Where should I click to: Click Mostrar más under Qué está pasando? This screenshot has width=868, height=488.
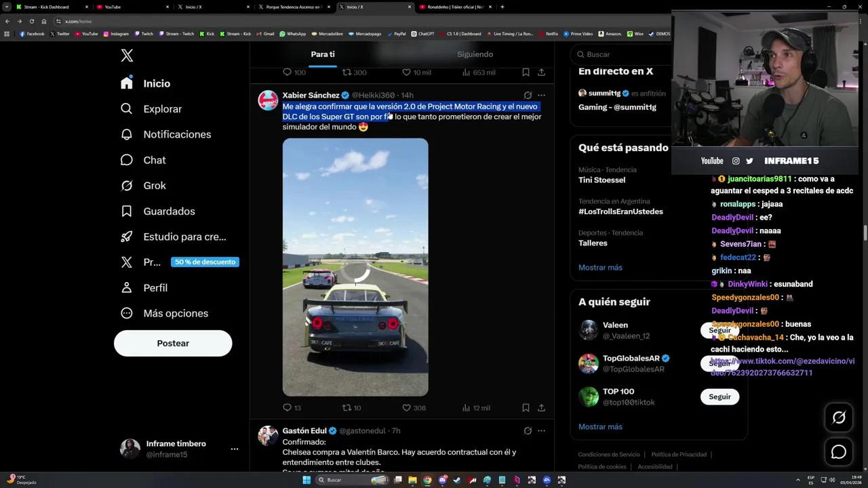coord(600,268)
